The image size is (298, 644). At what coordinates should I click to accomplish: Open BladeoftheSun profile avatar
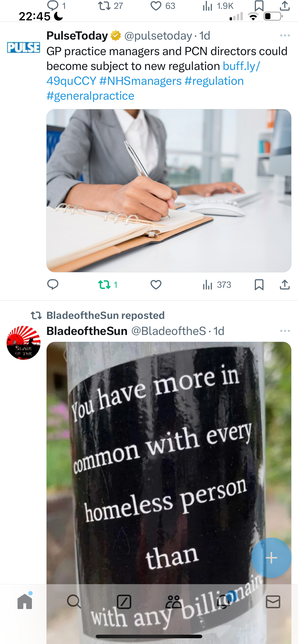click(24, 343)
